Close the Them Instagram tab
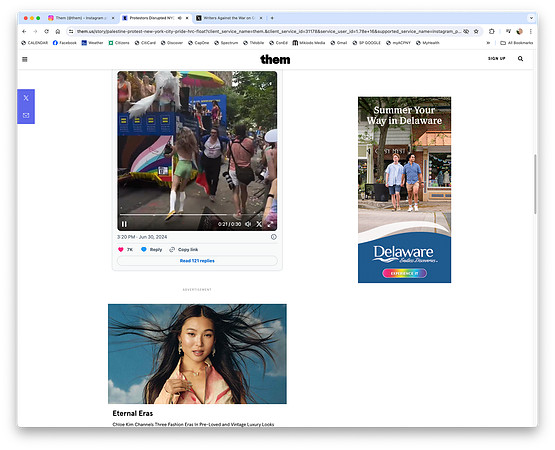Image resolution: width=555 pixels, height=450 pixels. click(x=113, y=18)
